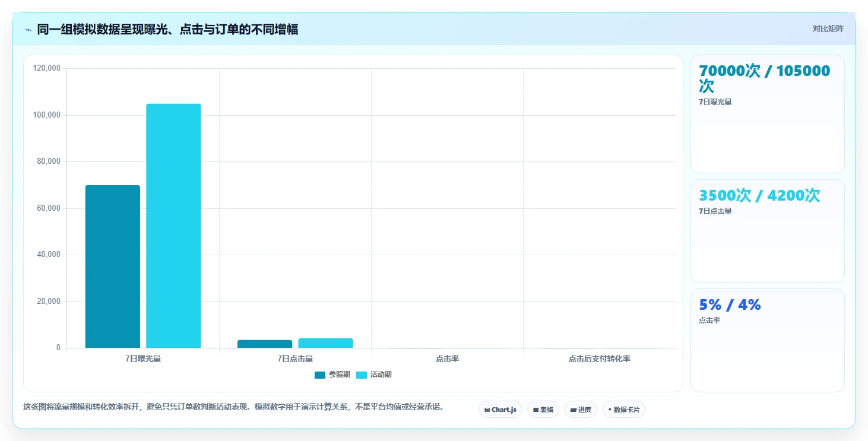
Task: Click the 7日点击量 x-axis label
Action: coord(295,358)
